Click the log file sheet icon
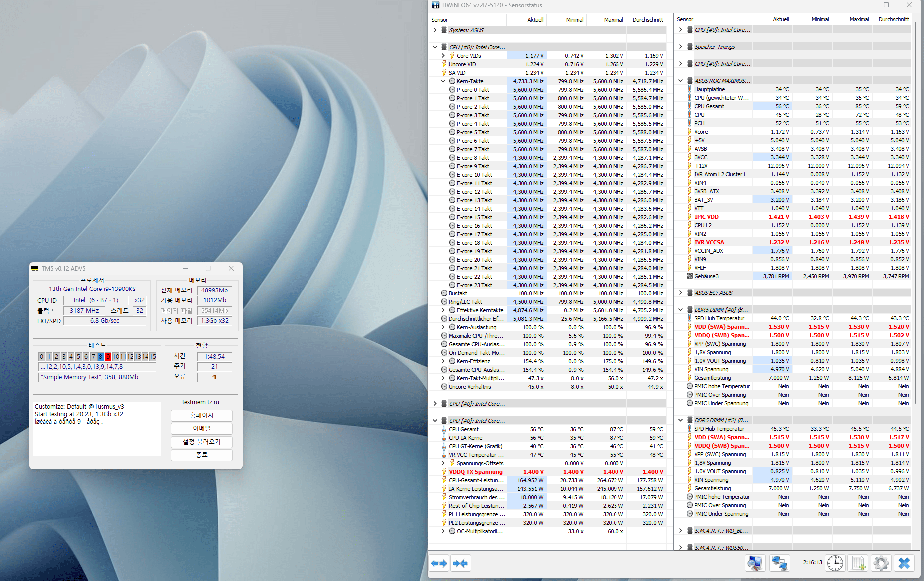The height and width of the screenshot is (581, 924). (x=858, y=563)
